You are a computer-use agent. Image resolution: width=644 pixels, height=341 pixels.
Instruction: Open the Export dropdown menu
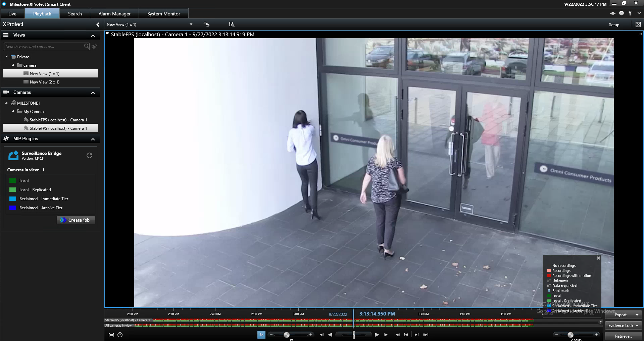pos(624,315)
